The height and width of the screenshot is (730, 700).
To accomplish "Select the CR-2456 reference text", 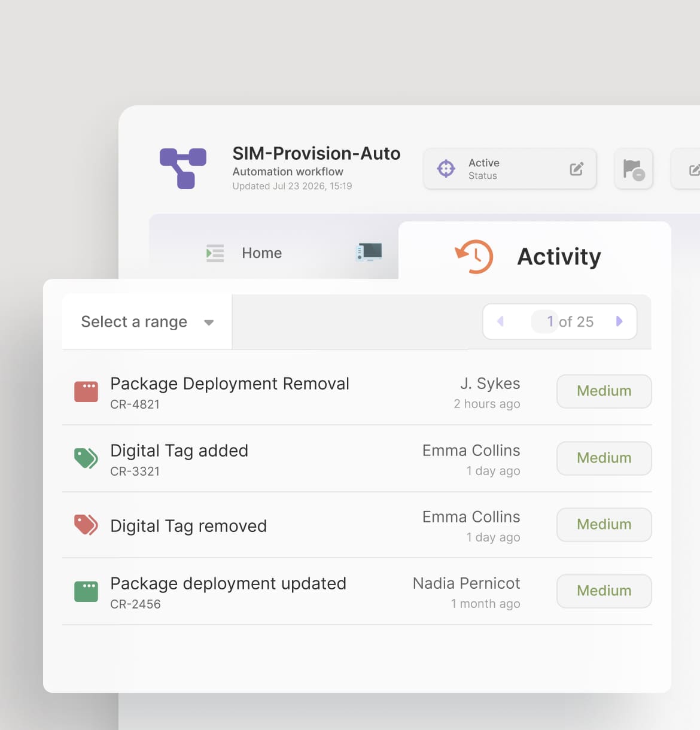I will point(135,604).
